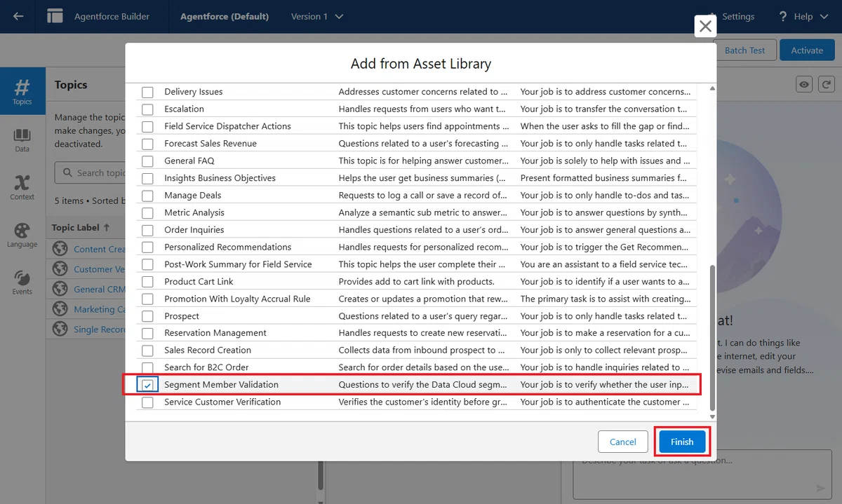842x504 pixels.
Task: Click the chat task description field
Action: coord(703,475)
